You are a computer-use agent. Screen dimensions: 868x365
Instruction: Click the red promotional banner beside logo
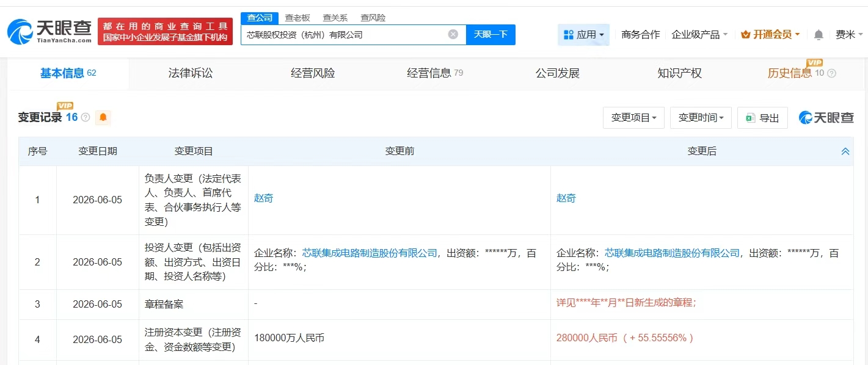[x=165, y=31]
